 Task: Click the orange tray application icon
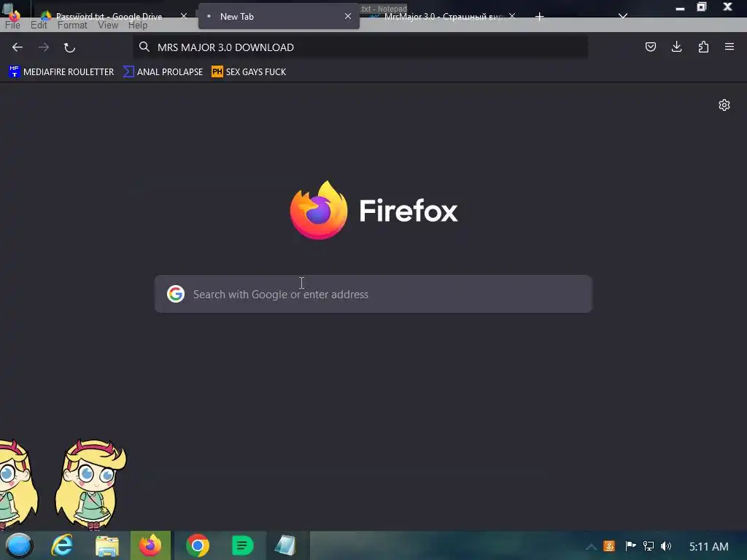coord(609,546)
